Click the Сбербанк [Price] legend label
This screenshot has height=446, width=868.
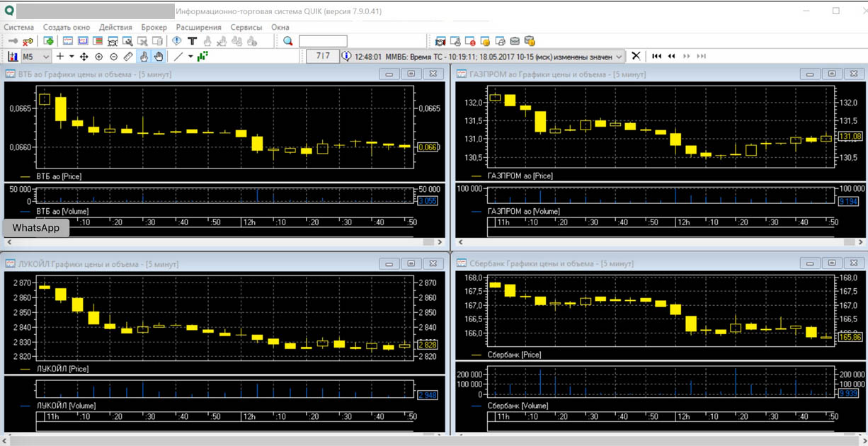tap(514, 355)
